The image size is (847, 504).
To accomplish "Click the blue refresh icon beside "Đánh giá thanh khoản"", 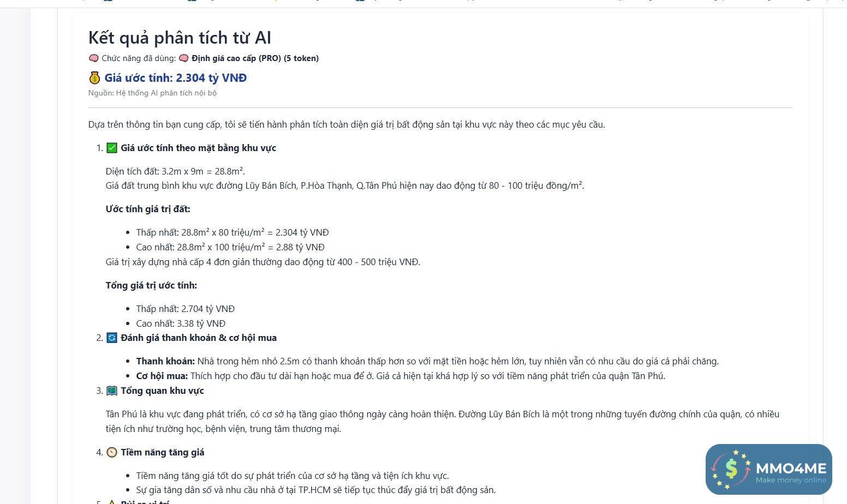I will coord(112,338).
